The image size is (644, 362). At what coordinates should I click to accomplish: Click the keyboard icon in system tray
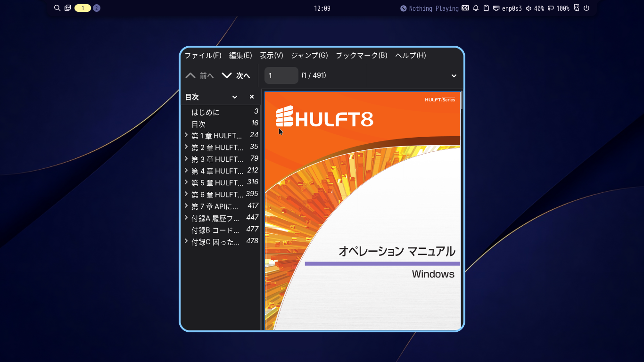point(465,8)
